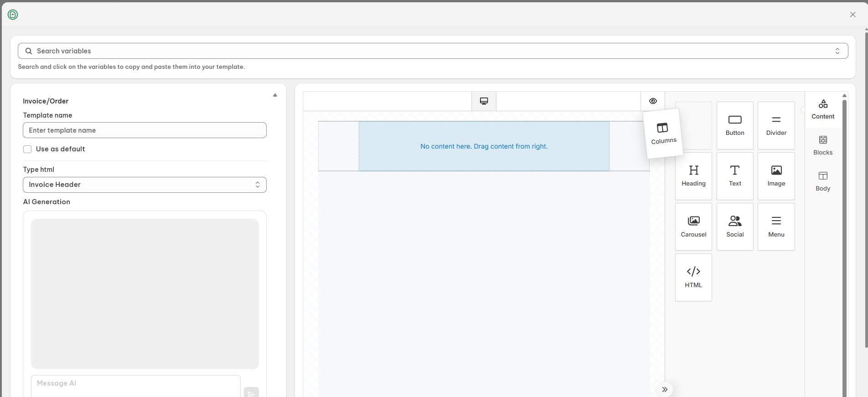Collapse the Invoice/Order panel

click(275, 95)
